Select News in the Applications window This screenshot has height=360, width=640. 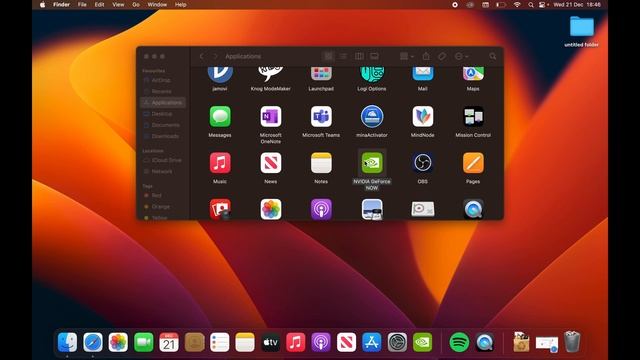coord(271,163)
